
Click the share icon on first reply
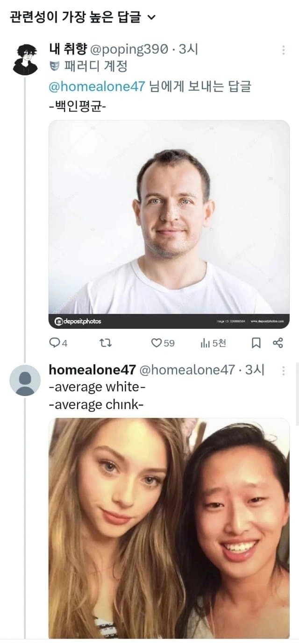(278, 343)
